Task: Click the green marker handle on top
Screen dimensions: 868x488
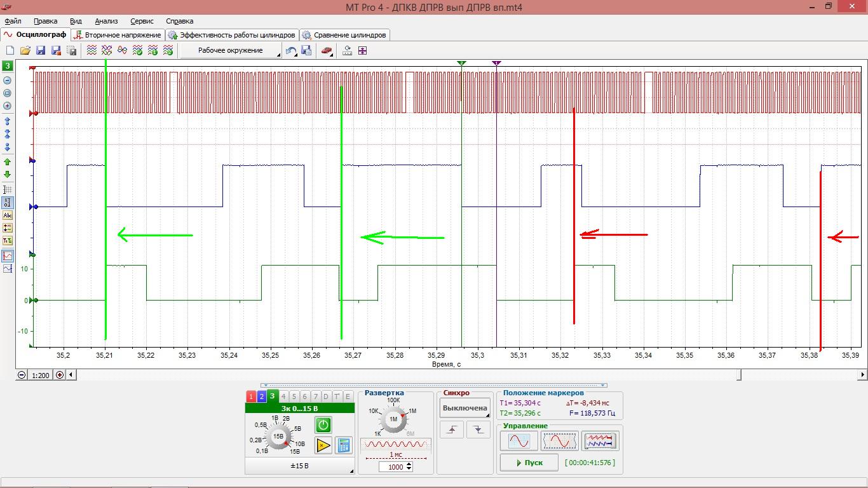Action: (462, 64)
